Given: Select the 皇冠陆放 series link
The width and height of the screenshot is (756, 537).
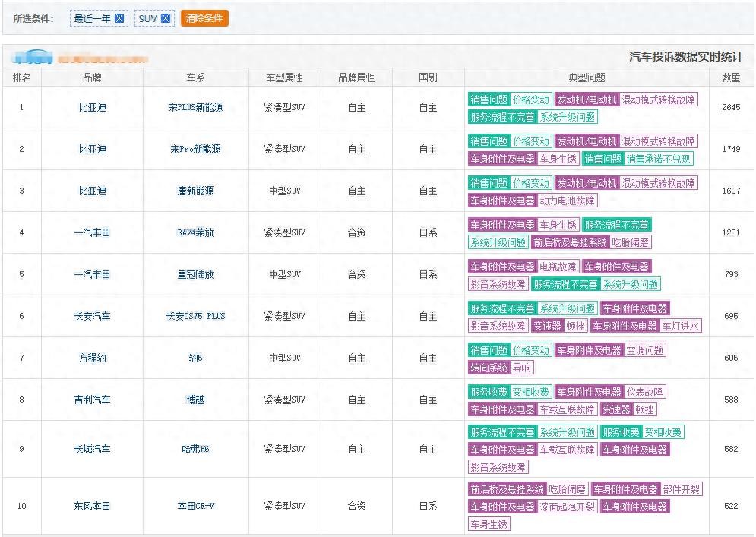Looking at the screenshot, I should click(195, 275).
